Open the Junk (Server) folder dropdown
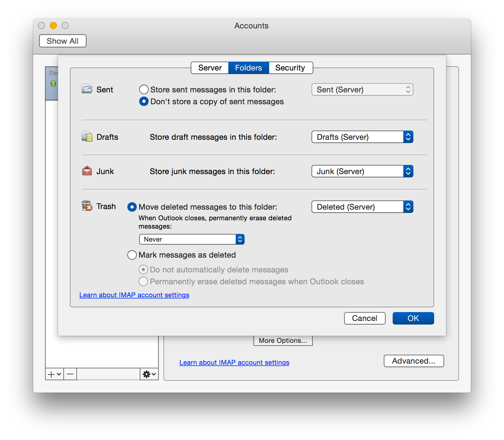This screenshot has width=504, height=440. 362,171
